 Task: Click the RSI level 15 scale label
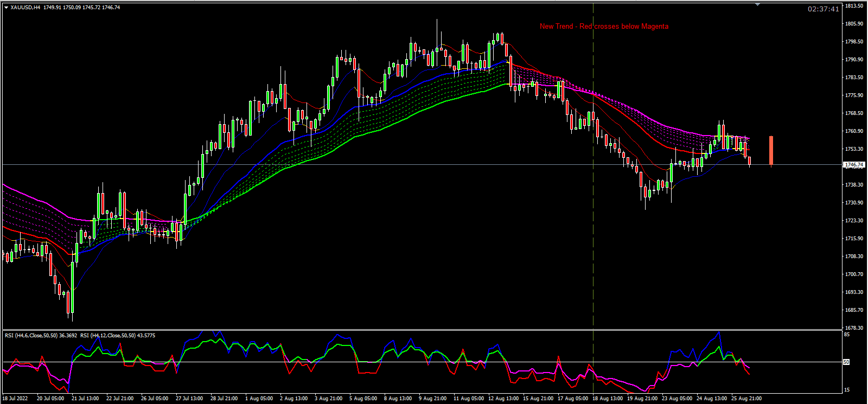pos(847,390)
